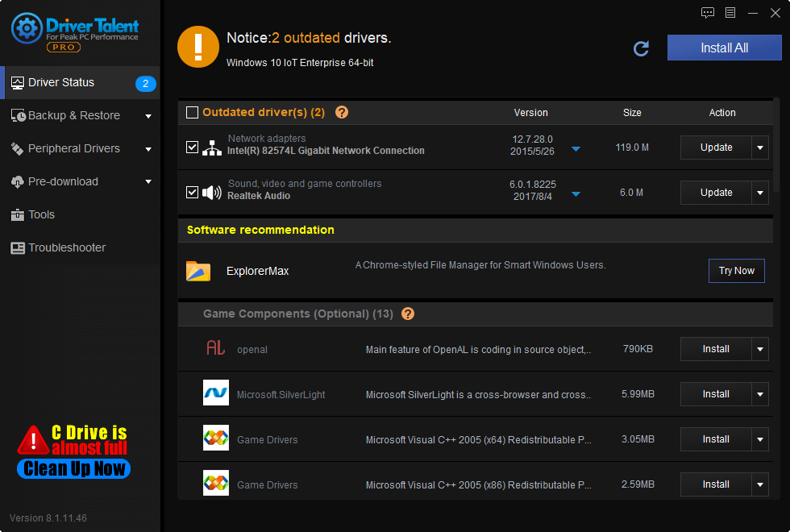Click Try Now for ExplorerMax
The image size is (790, 532).
coord(736,271)
